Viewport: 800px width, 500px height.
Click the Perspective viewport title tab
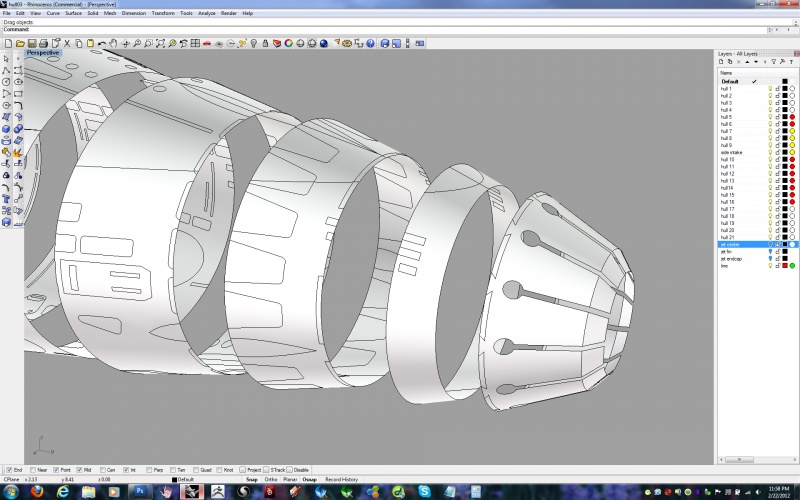[43, 53]
